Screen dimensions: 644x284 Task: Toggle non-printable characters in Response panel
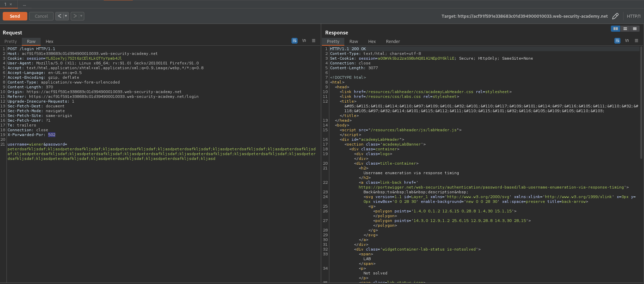627,41
